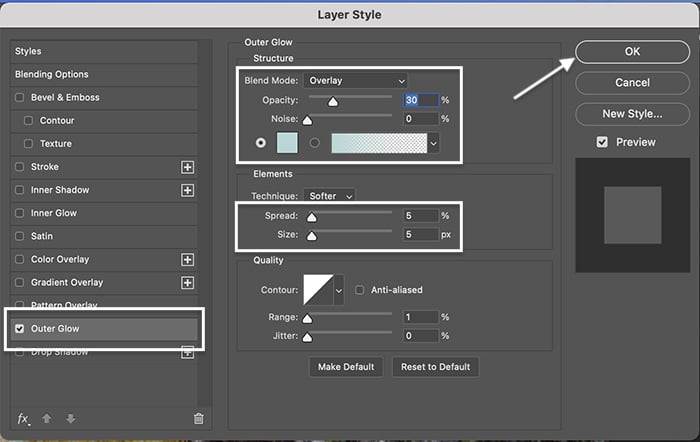Open Blending Options section
Viewport: 700px width, 442px height.
click(104, 74)
